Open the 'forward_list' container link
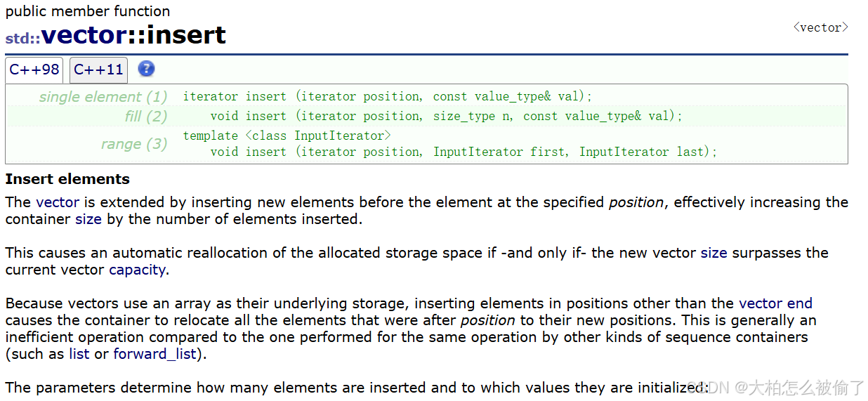Viewport: 868px width, 401px height. click(x=154, y=354)
